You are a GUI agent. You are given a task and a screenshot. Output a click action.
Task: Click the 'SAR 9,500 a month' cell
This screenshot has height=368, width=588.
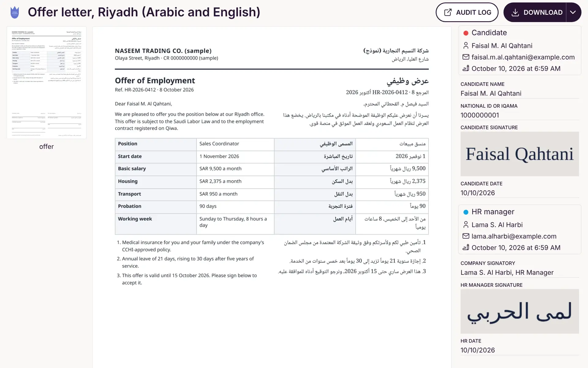235,169
